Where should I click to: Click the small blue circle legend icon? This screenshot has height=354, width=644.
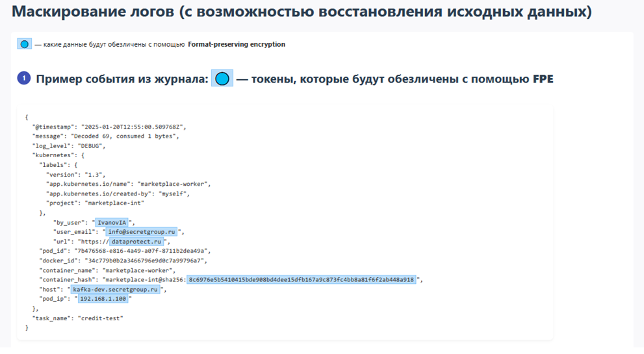click(24, 45)
